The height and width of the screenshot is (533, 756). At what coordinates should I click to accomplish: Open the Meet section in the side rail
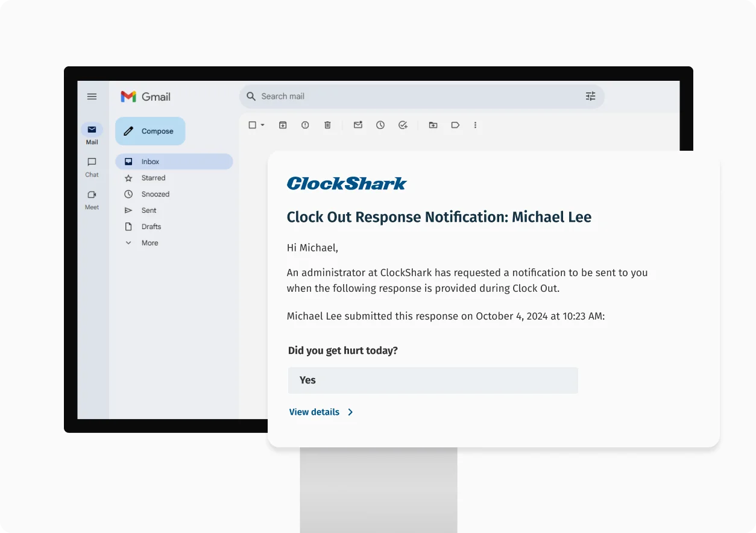[92, 200]
